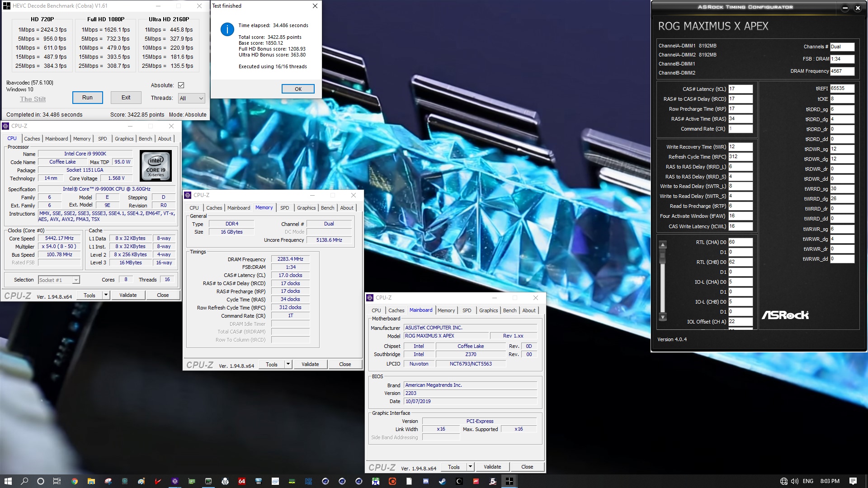This screenshot has width=868, height=488.
Task: Click the RTL (CHA) D0 field
Action: pyautogui.click(x=741, y=242)
